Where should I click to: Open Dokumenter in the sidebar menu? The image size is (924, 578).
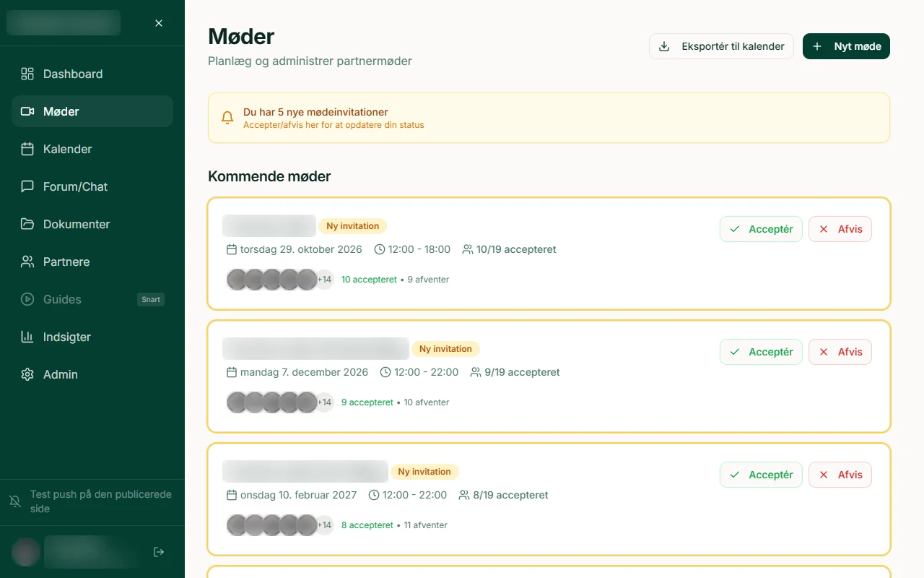coord(92,224)
